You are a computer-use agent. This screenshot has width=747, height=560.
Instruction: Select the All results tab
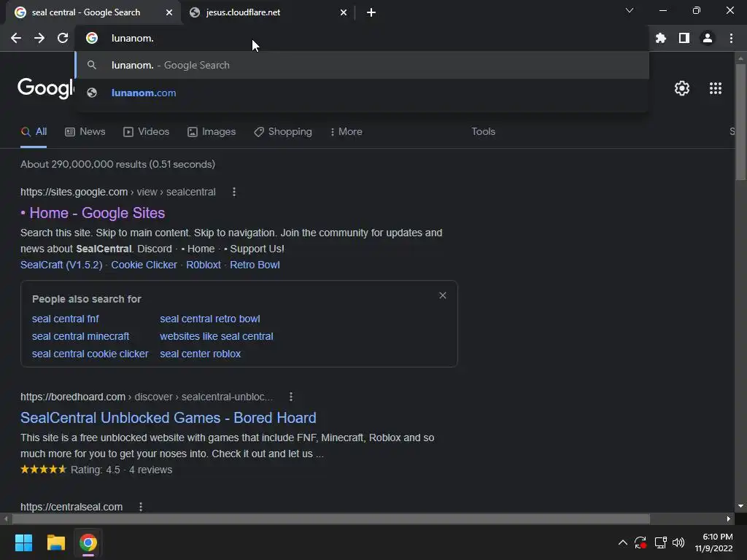[34, 132]
